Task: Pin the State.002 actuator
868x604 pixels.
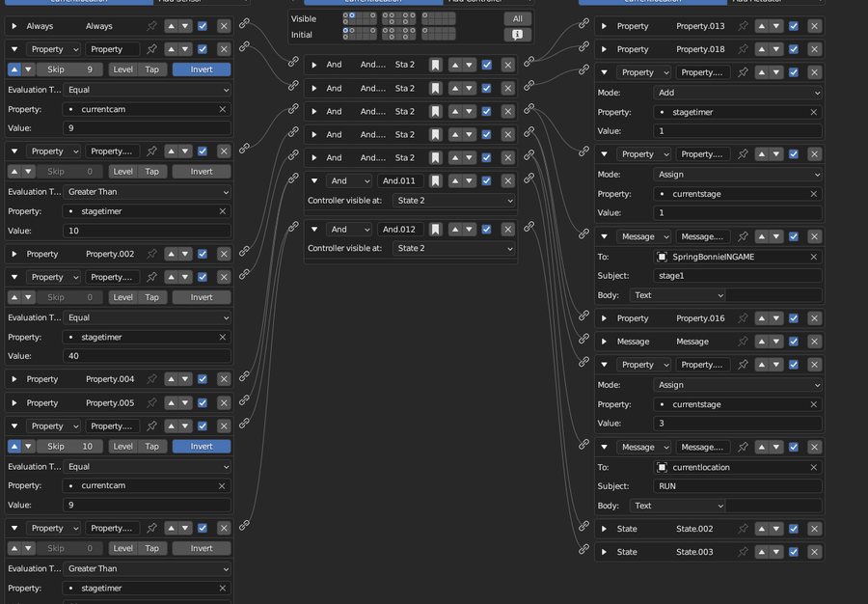Action: click(743, 529)
